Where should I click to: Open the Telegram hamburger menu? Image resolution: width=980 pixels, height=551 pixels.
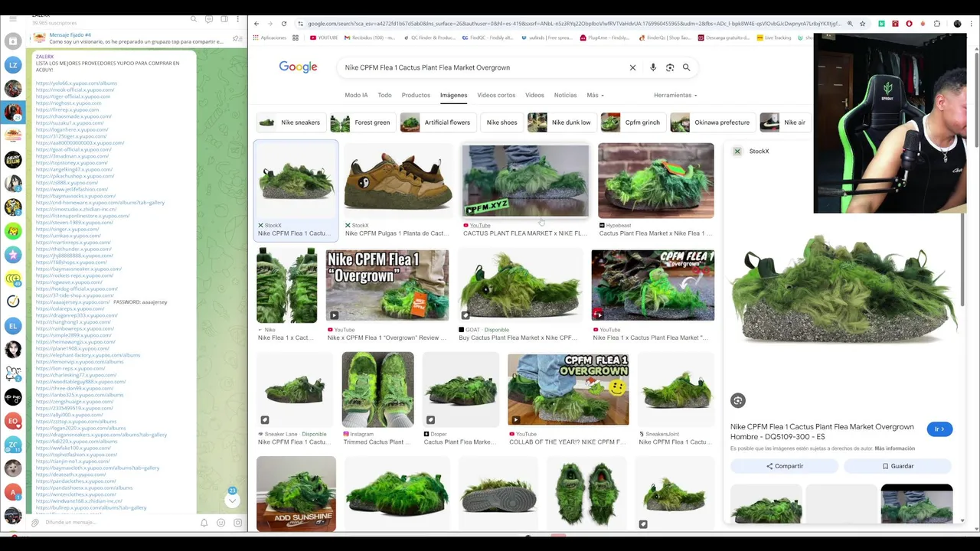point(13,18)
